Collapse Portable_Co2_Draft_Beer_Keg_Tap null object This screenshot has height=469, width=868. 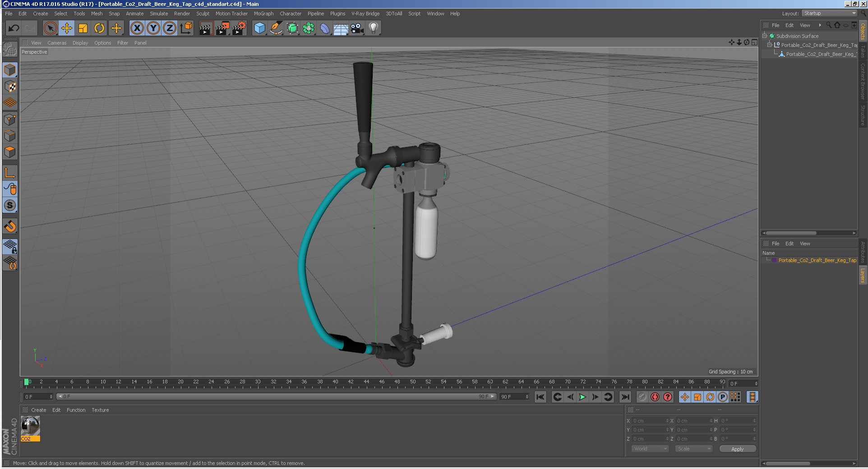coord(770,45)
